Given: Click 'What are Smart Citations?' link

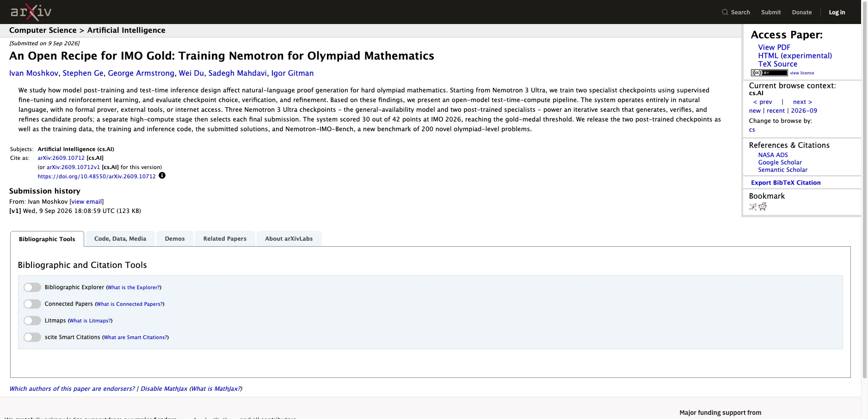Looking at the screenshot, I should (x=135, y=337).
